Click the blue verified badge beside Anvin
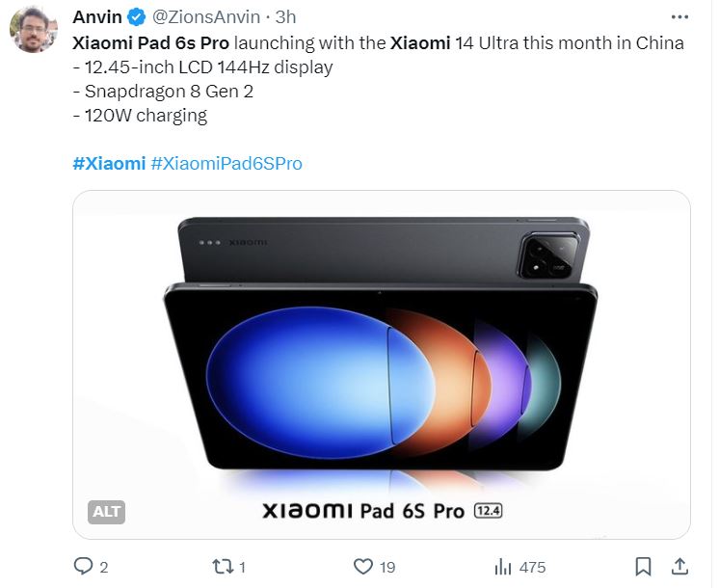The width and height of the screenshot is (719, 588). [139, 17]
